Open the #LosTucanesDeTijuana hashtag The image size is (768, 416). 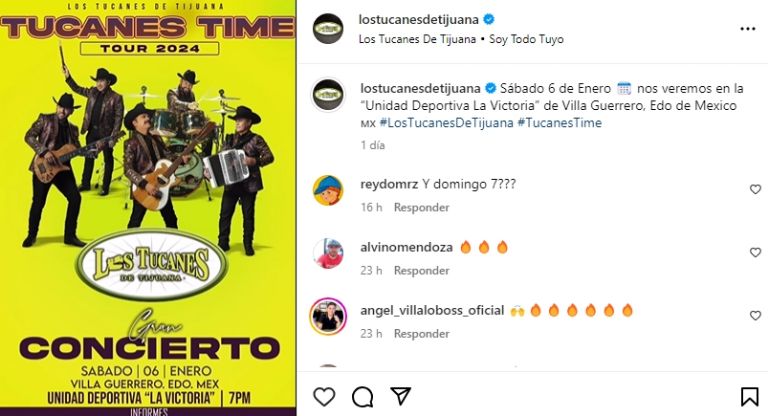coord(446,123)
